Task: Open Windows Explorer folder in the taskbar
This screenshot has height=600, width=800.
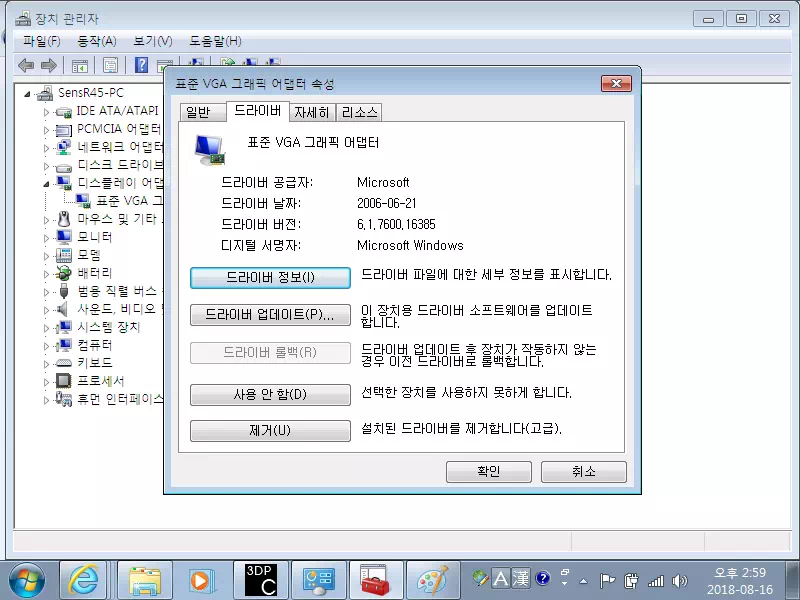Action: 145,580
